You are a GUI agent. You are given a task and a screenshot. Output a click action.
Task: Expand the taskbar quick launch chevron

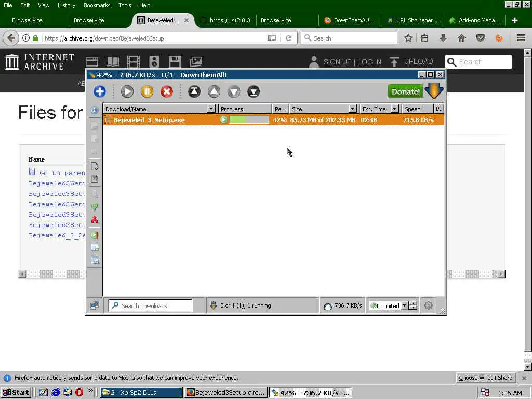click(90, 391)
